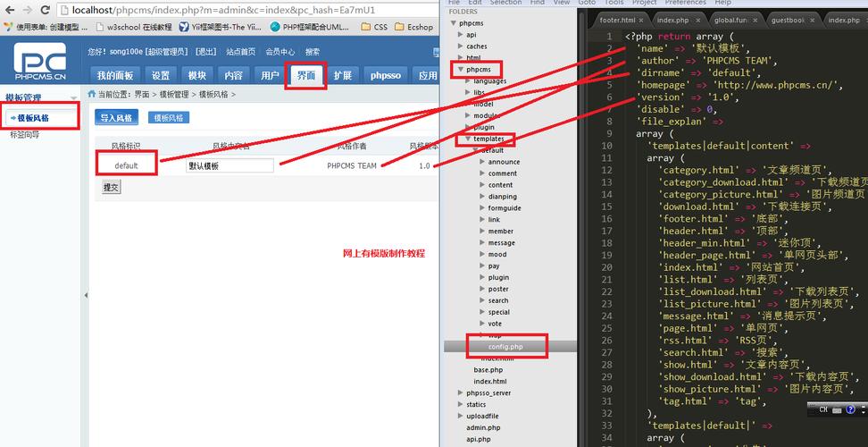The height and width of the screenshot is (447, 868).
Task: Click the 搜索 link in header
Action: coord(313,52)
